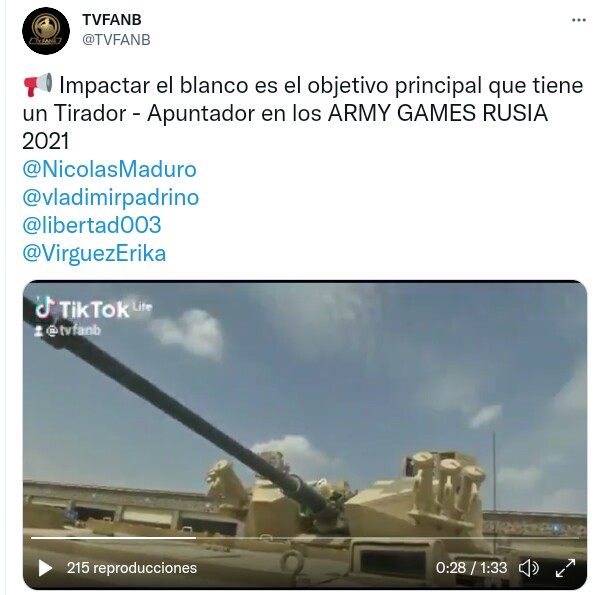Viewport: 599px width, 595px height.
Task: Click the TikTok Lite watermark logo
Action: (94, 308)
